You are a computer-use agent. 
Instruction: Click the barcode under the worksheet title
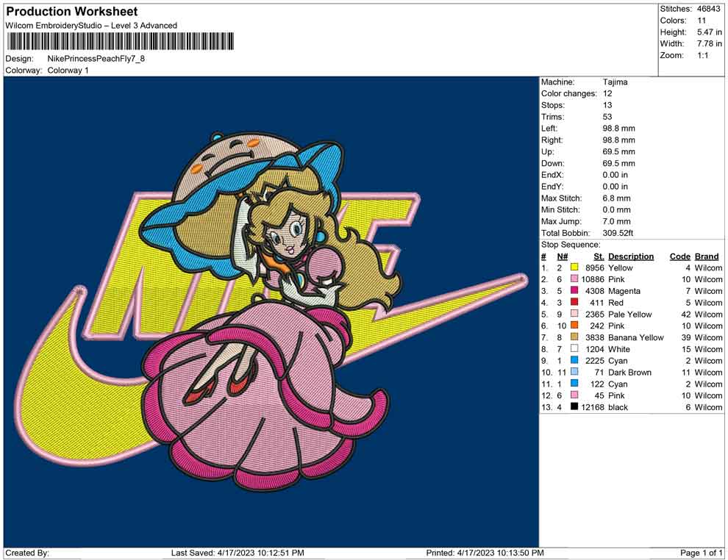pos(120,41)
